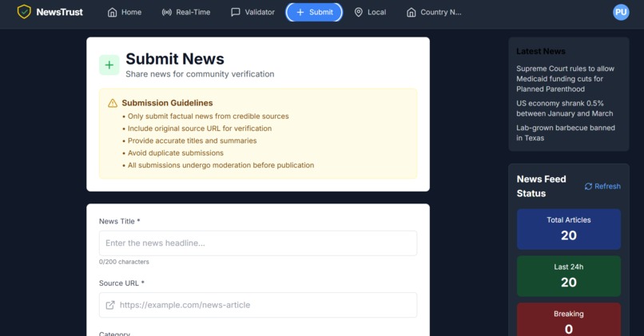Viewport: 644px width, 336px height.
Task: Click 'Provide accurate titles and summaries' text
Action: click(193, 140)
